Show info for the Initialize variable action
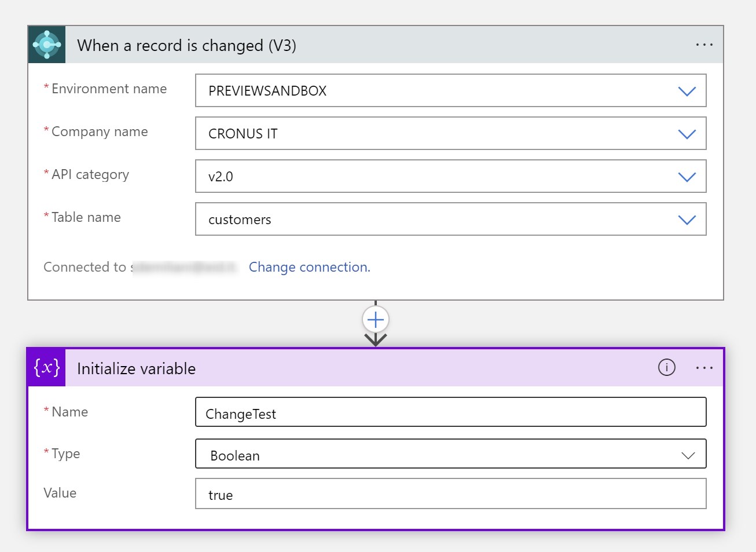This screenshot has height=552, width=756. coord(666,367)
